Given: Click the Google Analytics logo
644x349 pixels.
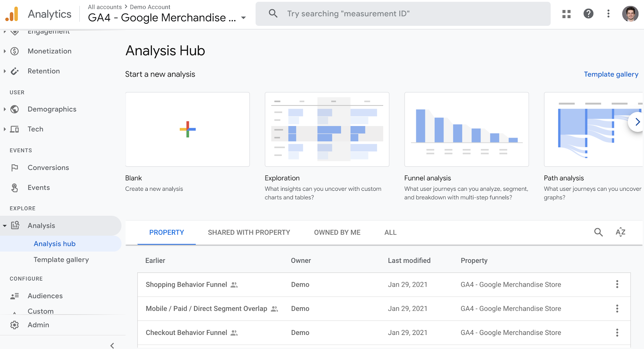Looking at the screenshot, I should pos(12,14).
